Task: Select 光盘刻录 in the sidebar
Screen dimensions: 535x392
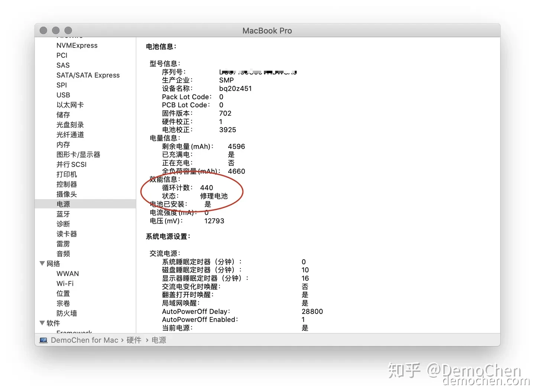Action: point(70,125)
